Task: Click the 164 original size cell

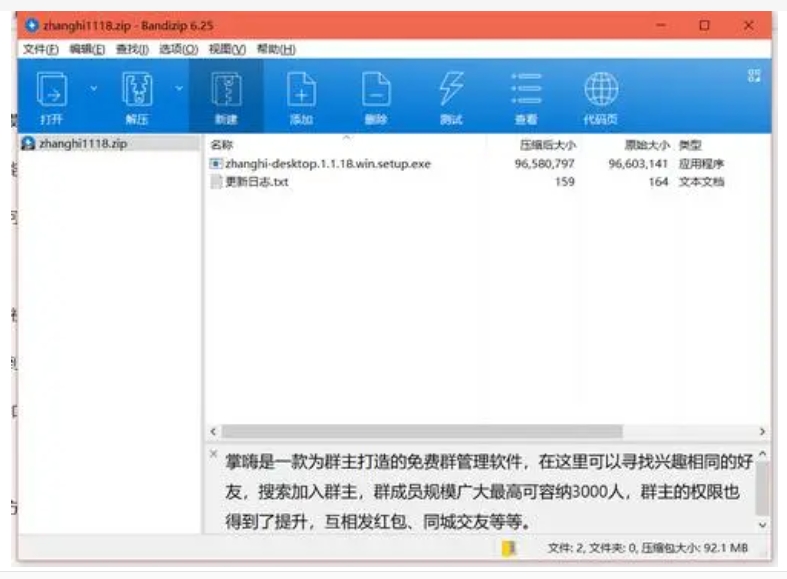Action: 659,182
